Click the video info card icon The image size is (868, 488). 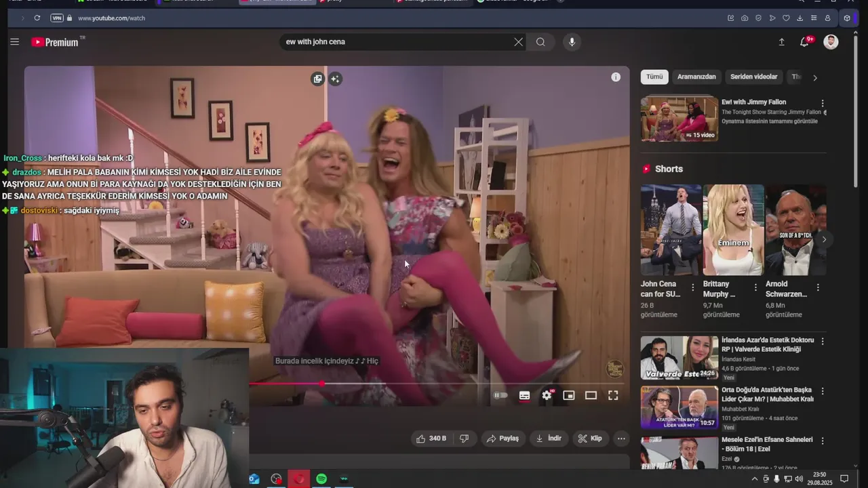[616, 77]
